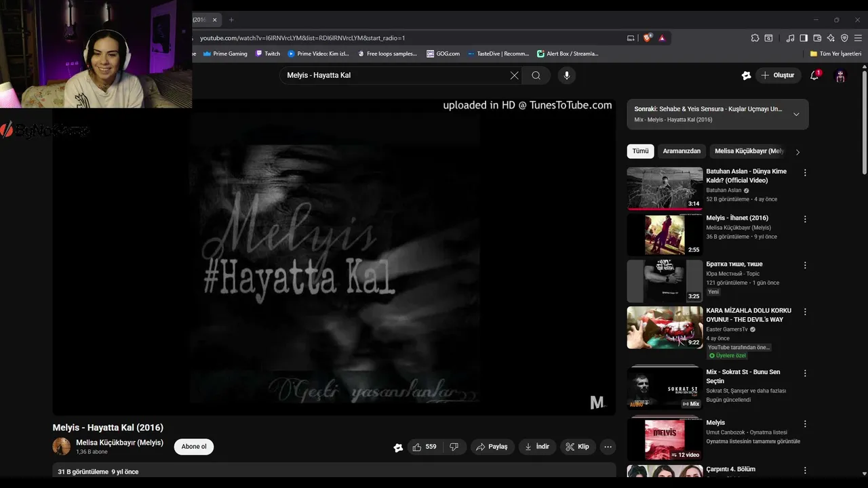
Task: Open more options for Batuhan Aslan video
Action: coord(805,173)
